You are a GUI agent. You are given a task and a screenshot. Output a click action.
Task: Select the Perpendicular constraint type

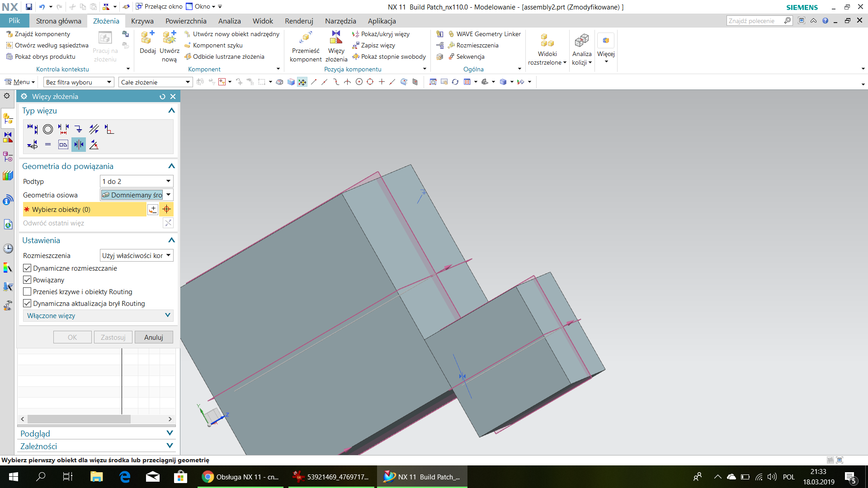click(x=109, y=129)
